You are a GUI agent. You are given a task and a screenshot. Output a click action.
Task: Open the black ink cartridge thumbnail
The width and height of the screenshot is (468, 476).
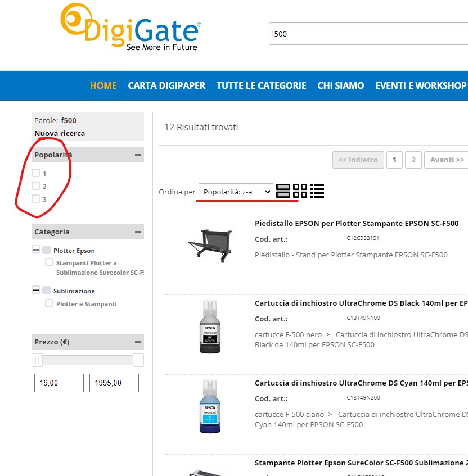210,327
